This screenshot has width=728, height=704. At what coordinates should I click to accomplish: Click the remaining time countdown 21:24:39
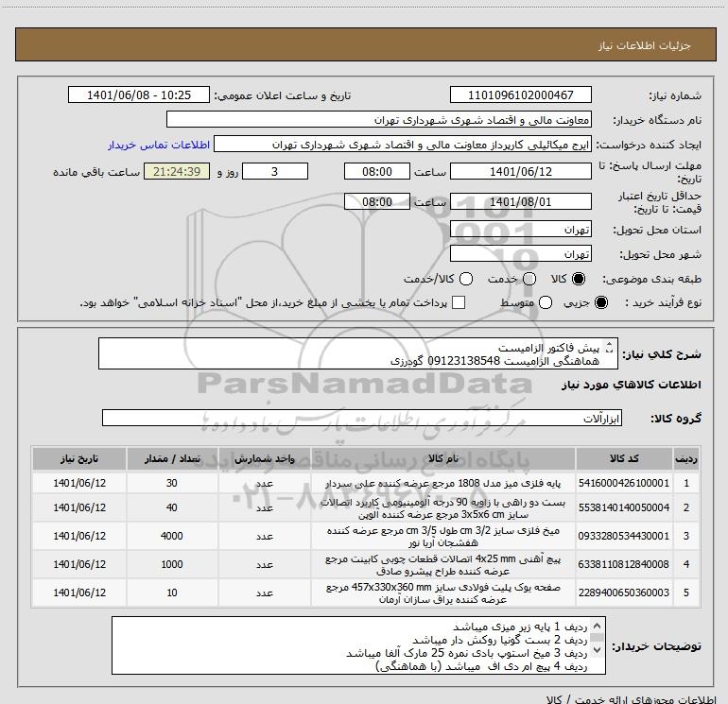tap(177, 171)
